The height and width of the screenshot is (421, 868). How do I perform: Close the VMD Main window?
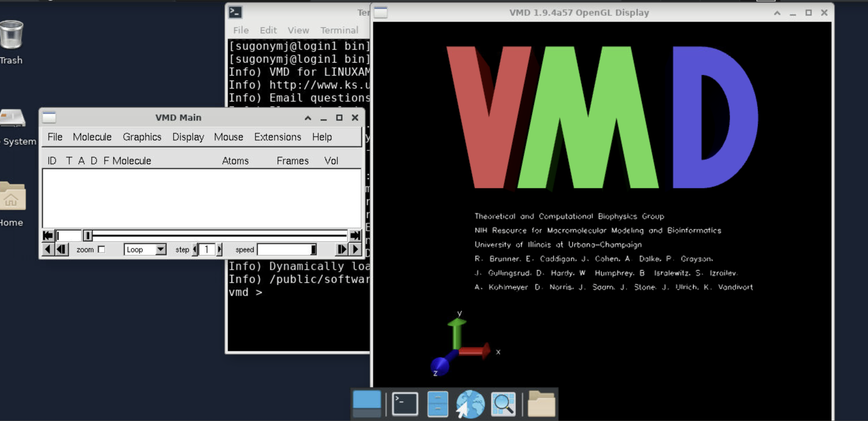[355, 118]
